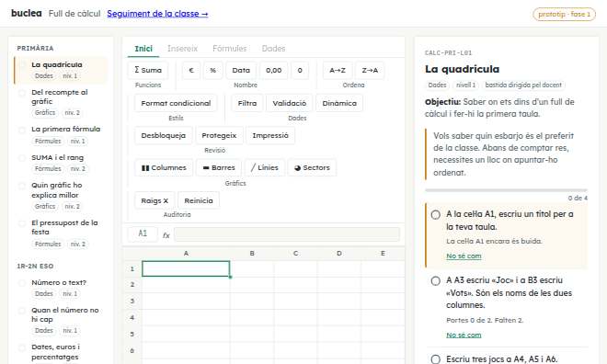607x364 pixels.
Task: Click the Dinàmica button
Action: pyautogui.click(x=339, y=103)
